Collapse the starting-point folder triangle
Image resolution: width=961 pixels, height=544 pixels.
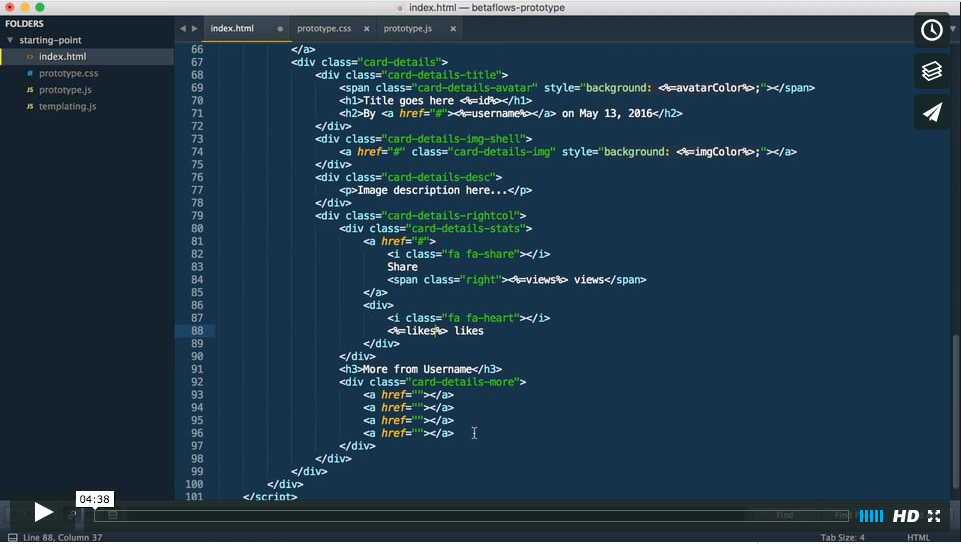point(10,40)
